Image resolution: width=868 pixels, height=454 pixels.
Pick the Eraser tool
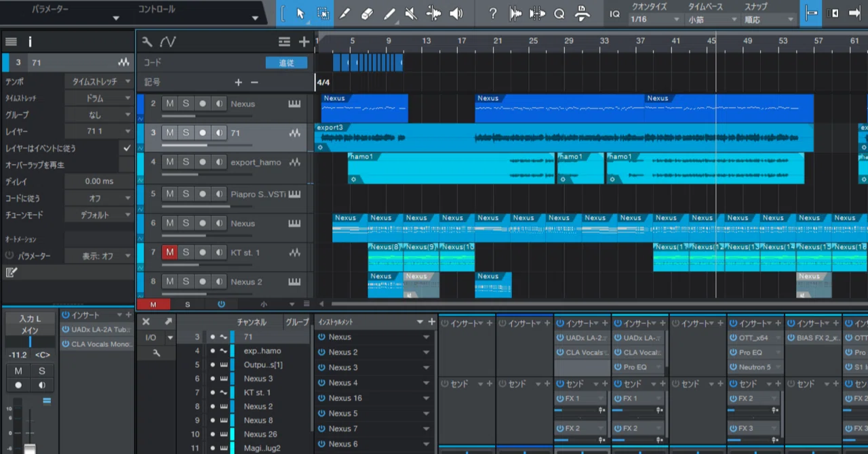367,14
